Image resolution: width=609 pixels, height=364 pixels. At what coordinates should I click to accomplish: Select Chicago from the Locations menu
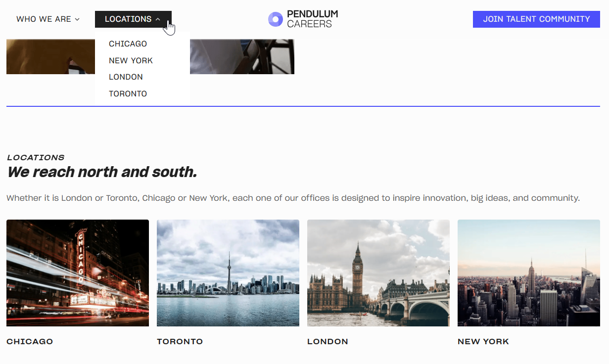(x=128, y=44)
